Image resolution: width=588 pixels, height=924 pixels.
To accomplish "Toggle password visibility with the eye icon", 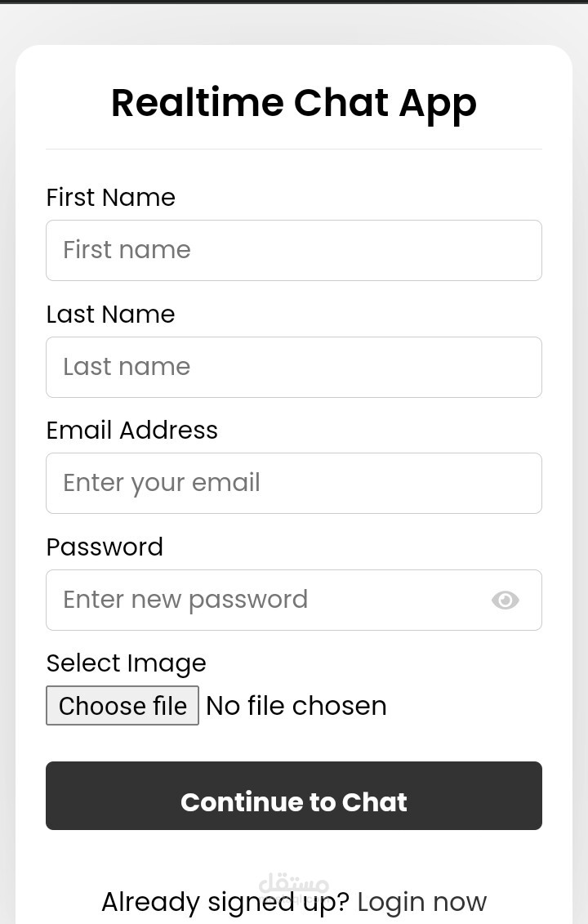I will 505,600.
